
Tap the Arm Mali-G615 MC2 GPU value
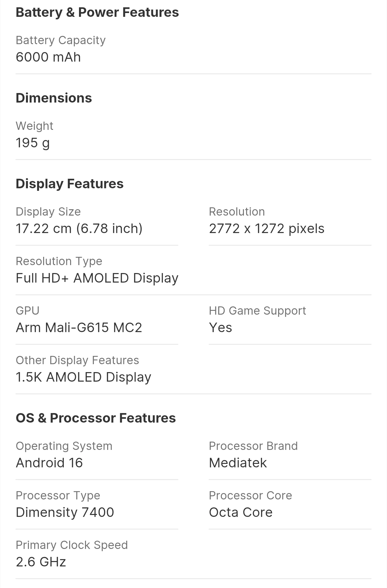pyautogui.click(x=79, y=328)
